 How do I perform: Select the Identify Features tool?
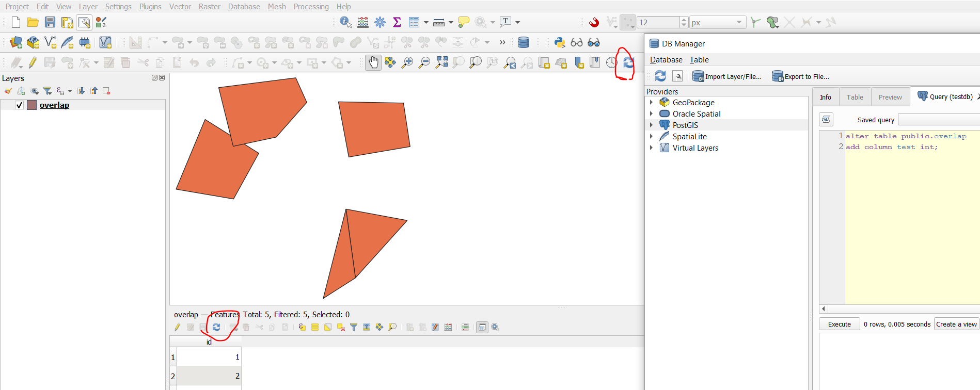(346, 22)
